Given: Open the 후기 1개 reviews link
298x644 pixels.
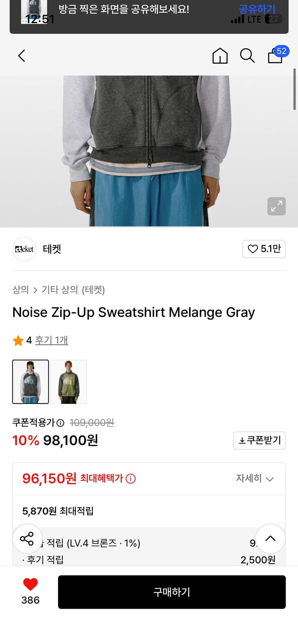Looking at the screenshot, I should (52, 340).
